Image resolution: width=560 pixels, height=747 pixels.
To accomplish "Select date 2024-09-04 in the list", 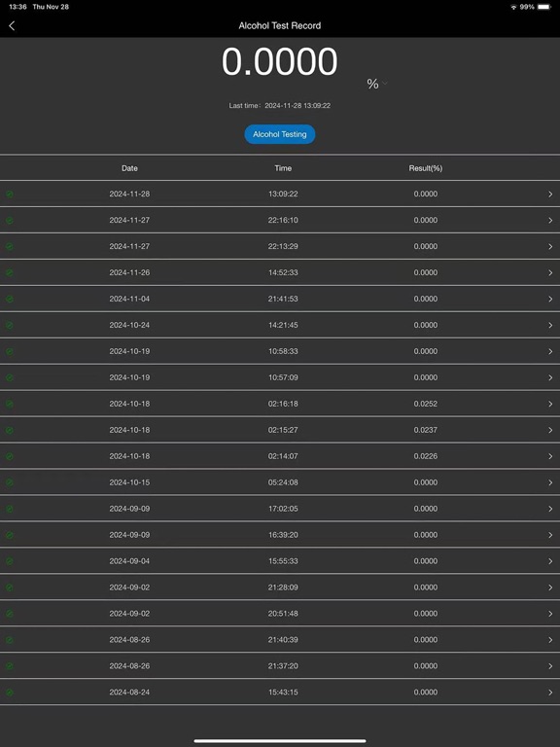I will (x=129, y=560).
